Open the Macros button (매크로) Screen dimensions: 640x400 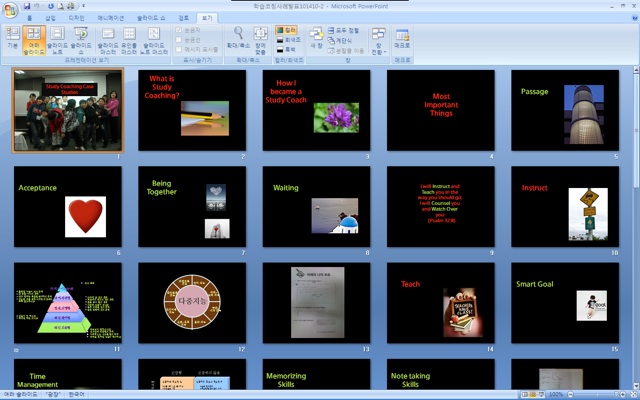pyautogui.click(x=402, y=38)
